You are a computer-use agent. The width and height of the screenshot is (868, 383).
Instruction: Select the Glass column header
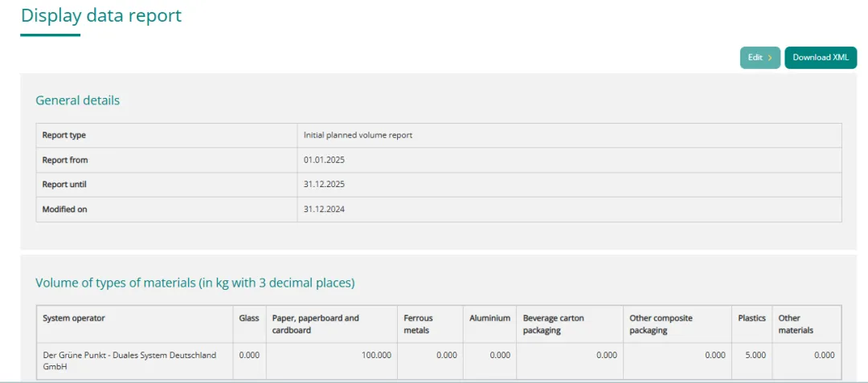pyautogui.click(x=249, y=318)
